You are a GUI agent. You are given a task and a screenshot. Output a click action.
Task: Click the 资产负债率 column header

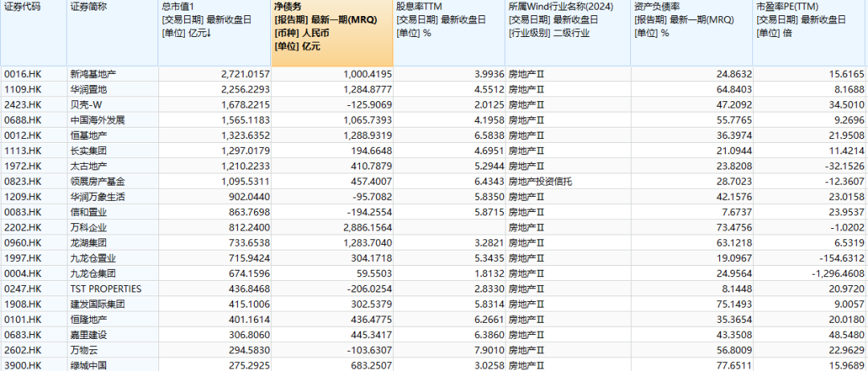coord(692,33)
